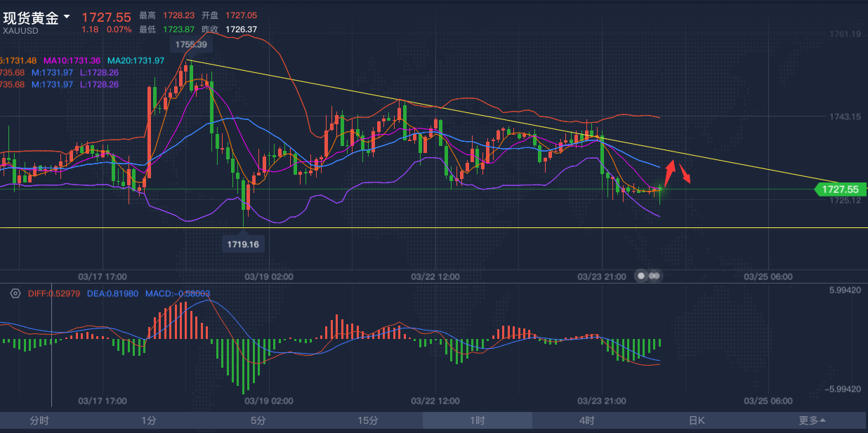Click the green 1727.55 current price tag
868x433 pixels.
(x=840, y=189)
